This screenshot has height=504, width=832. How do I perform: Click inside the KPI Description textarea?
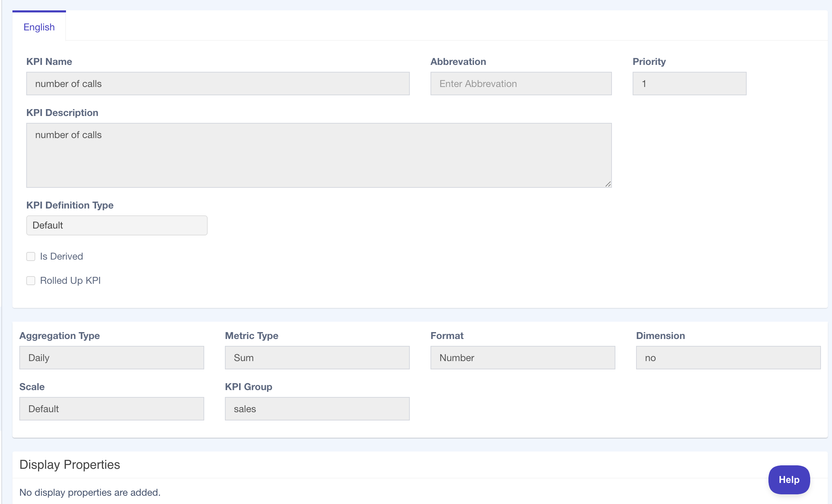(319, 155)
